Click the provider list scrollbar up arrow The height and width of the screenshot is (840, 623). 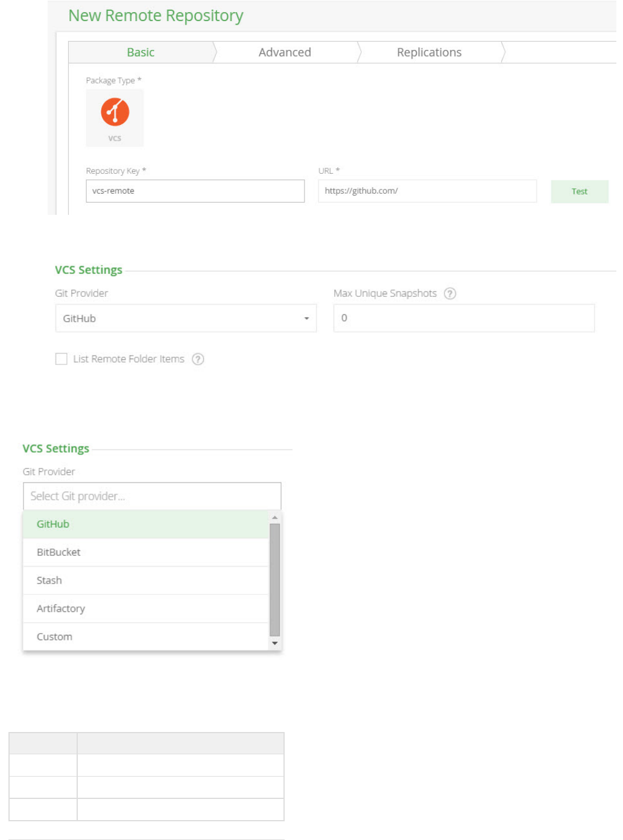point(275,518)
